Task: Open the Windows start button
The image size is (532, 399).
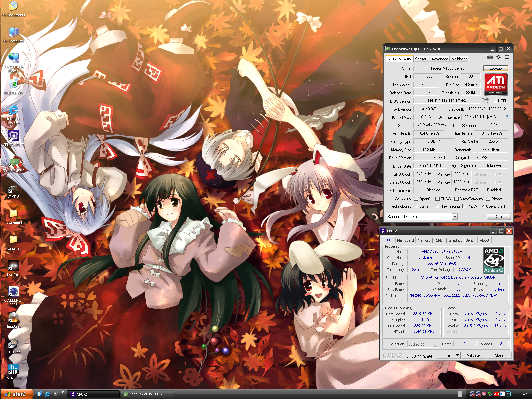Action: 17,394
